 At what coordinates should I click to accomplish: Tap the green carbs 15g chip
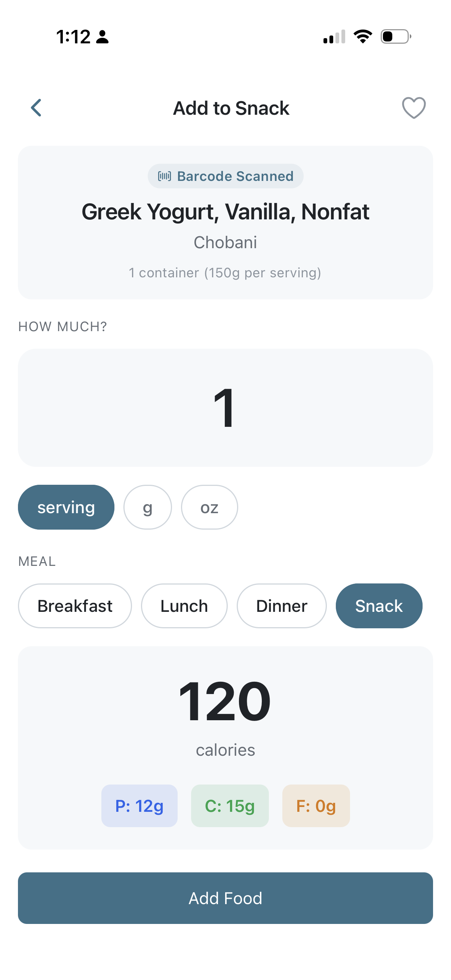click(230, 806)
